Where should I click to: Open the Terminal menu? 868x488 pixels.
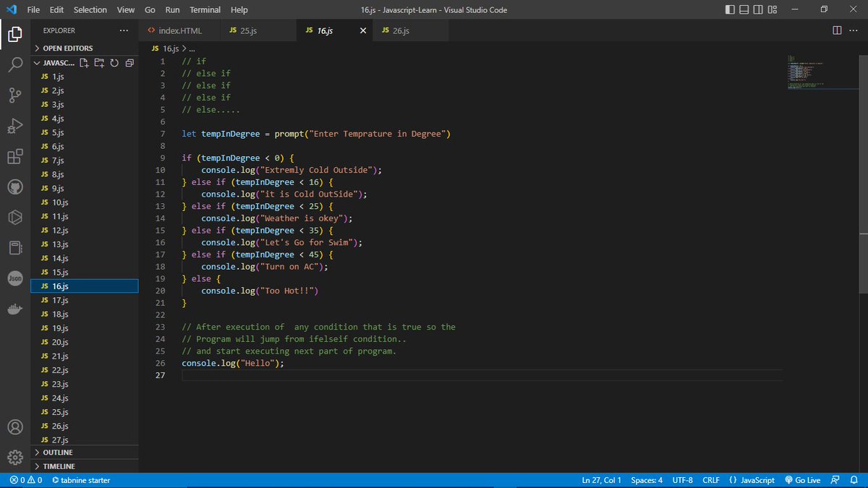pyautogui.click(x=205, y=9)
